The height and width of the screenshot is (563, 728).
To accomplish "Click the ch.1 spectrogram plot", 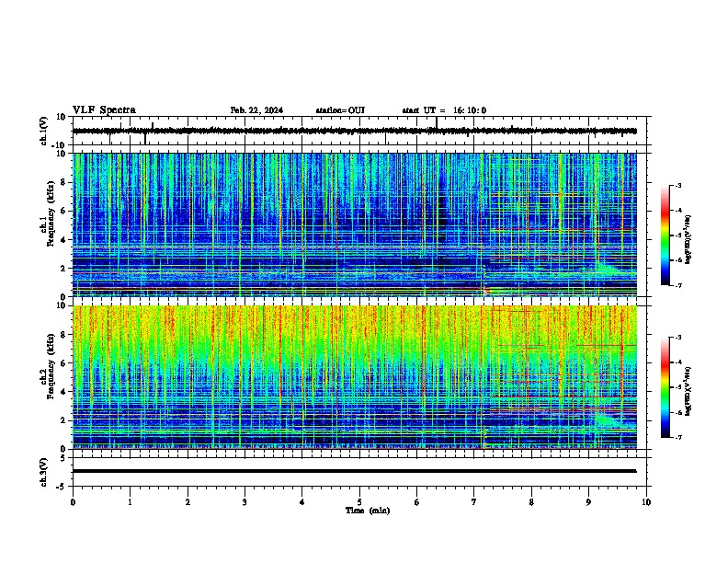I will [x=355, y=224].
